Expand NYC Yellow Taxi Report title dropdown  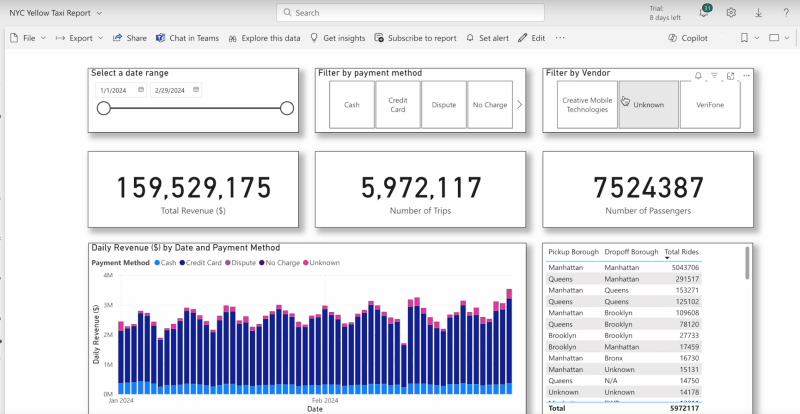coord(99,13)
